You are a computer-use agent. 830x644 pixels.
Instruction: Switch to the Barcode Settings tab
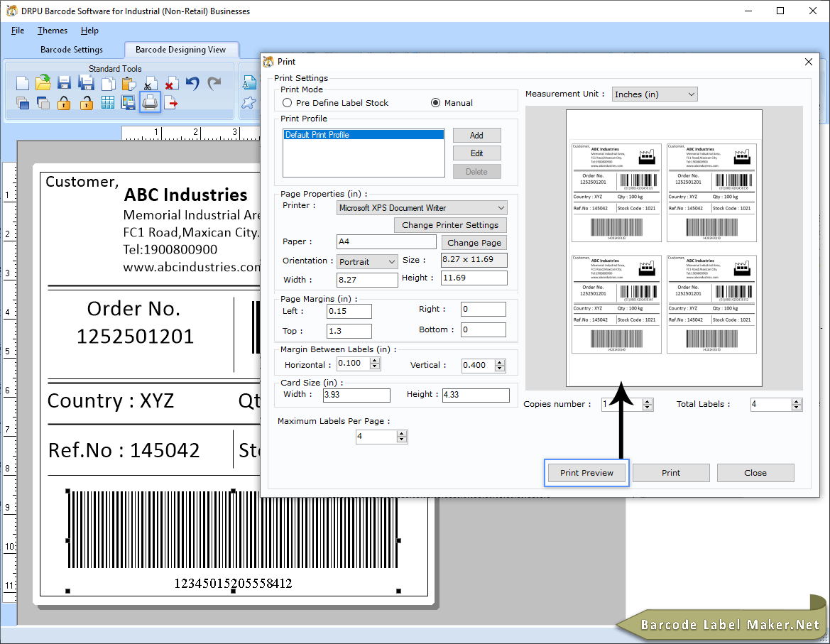(x=72, y=50)
